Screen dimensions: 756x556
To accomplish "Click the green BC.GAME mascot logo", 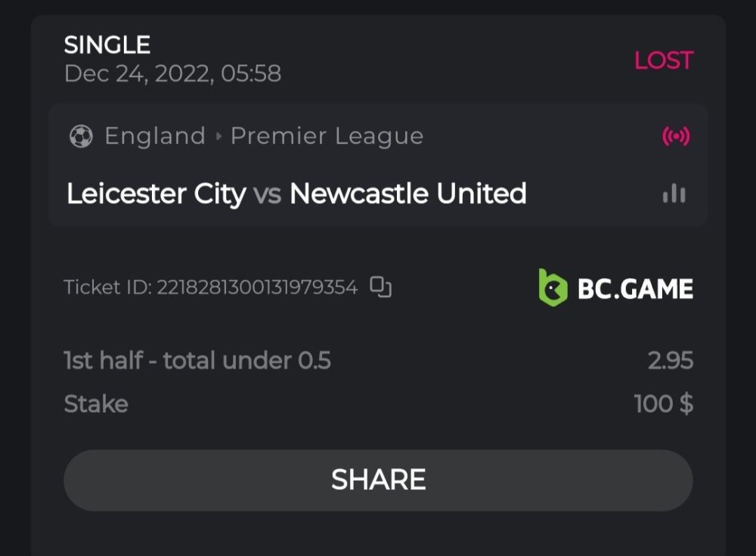I will 553,288.
